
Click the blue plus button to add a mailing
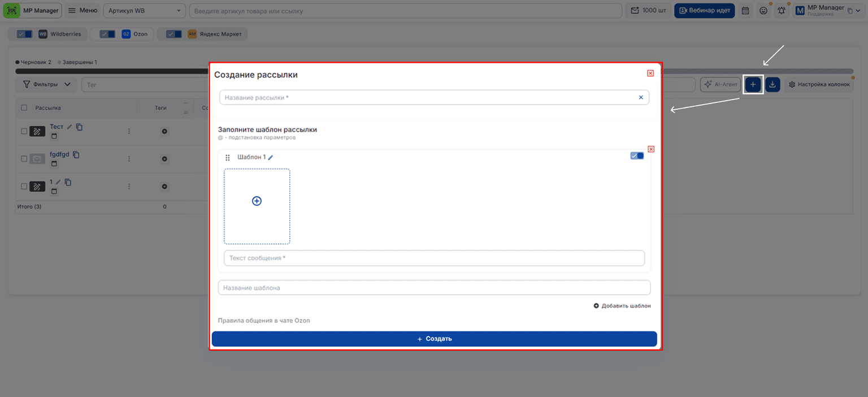753,84
